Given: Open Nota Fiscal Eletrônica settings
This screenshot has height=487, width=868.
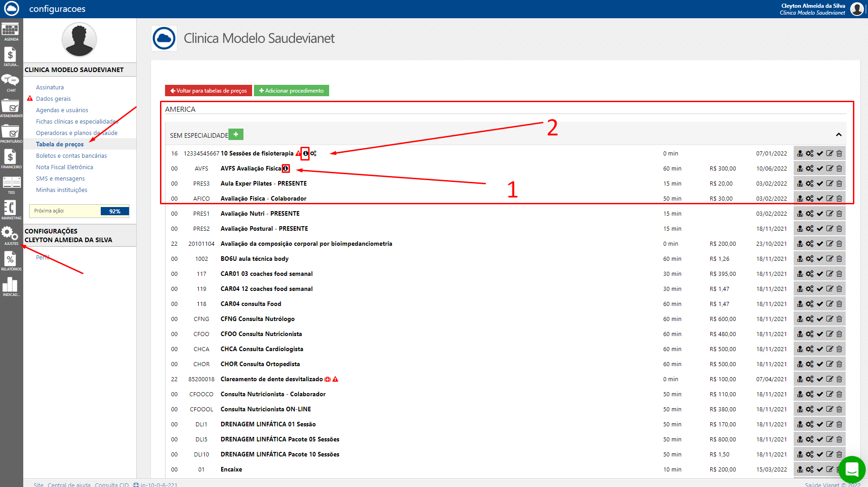Looking at the screenshot, I should tap(65, 167).
